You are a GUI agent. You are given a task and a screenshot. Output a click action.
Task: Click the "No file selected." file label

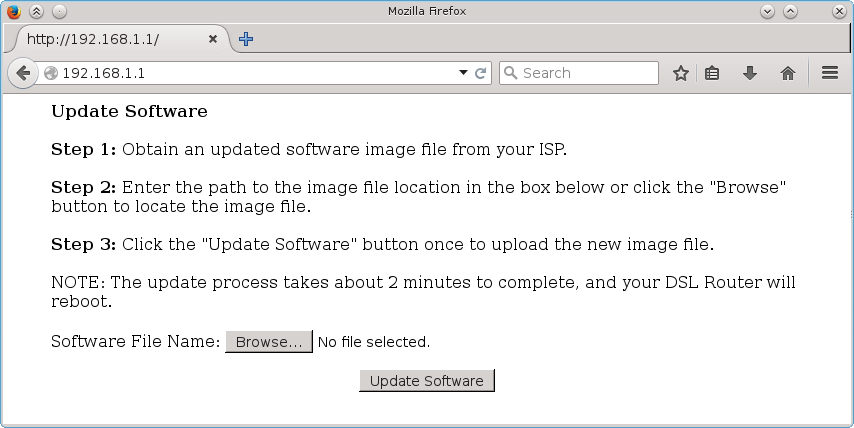(x=373, y=342)
